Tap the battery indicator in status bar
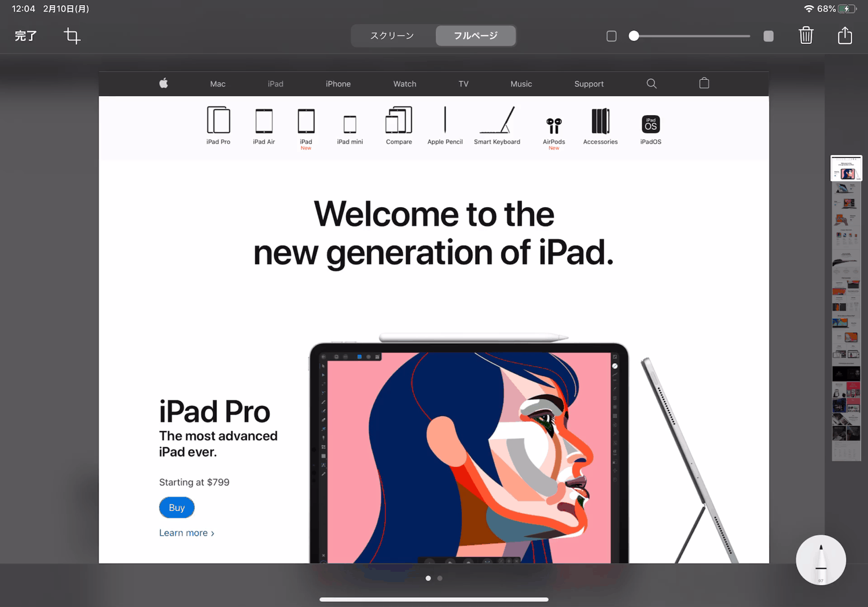This screenshot has height=607, width=868. (x=847, y=9)
